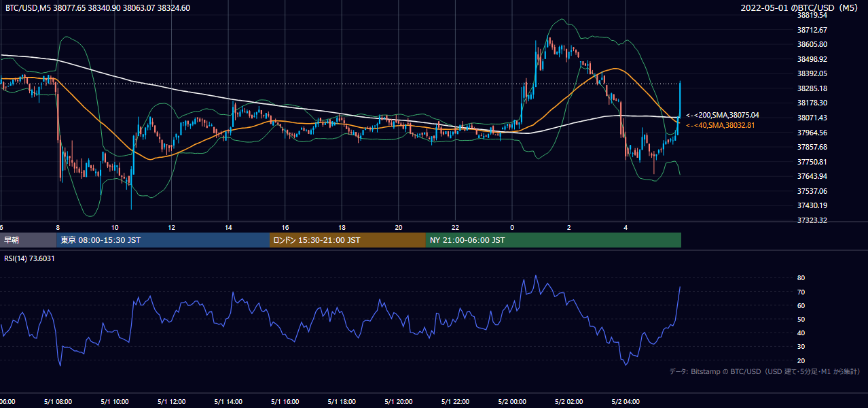Select the 東京 08:00-15:30 JST session bar

[163, 240]
